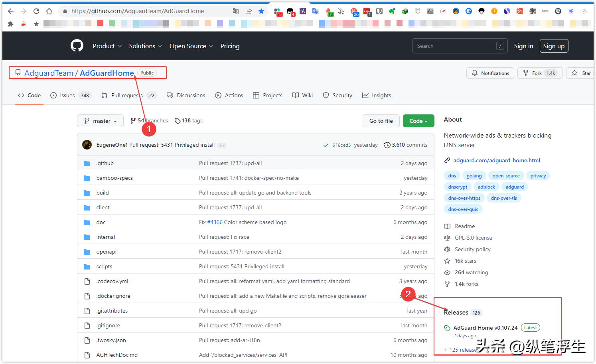Click the Go to file button
Screen dimensions: 596x364
coord(381,121)
